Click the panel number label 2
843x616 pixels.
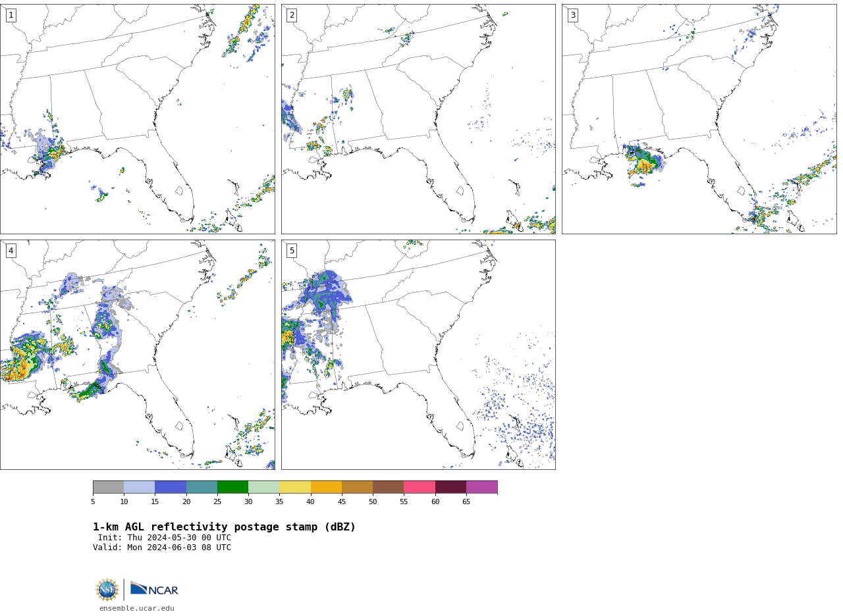292,15
